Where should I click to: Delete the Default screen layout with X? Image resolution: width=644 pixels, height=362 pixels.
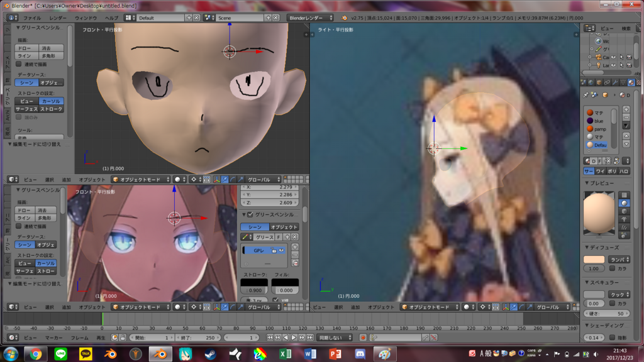click(196, 18)
